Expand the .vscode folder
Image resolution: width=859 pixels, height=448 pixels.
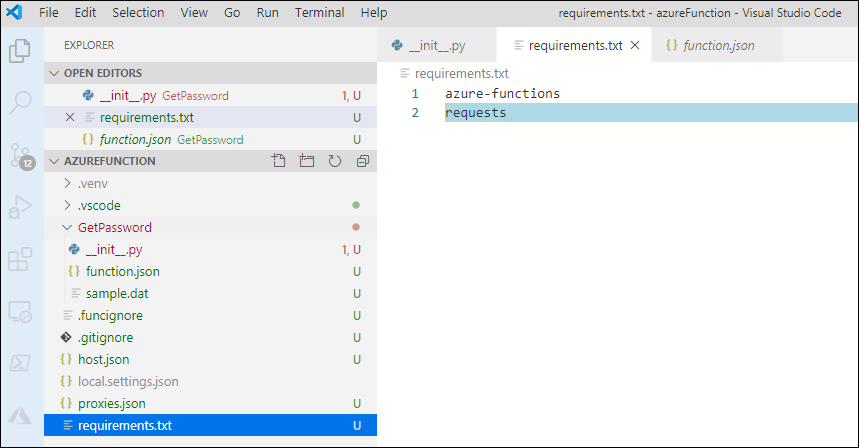(x=67, y=205)
